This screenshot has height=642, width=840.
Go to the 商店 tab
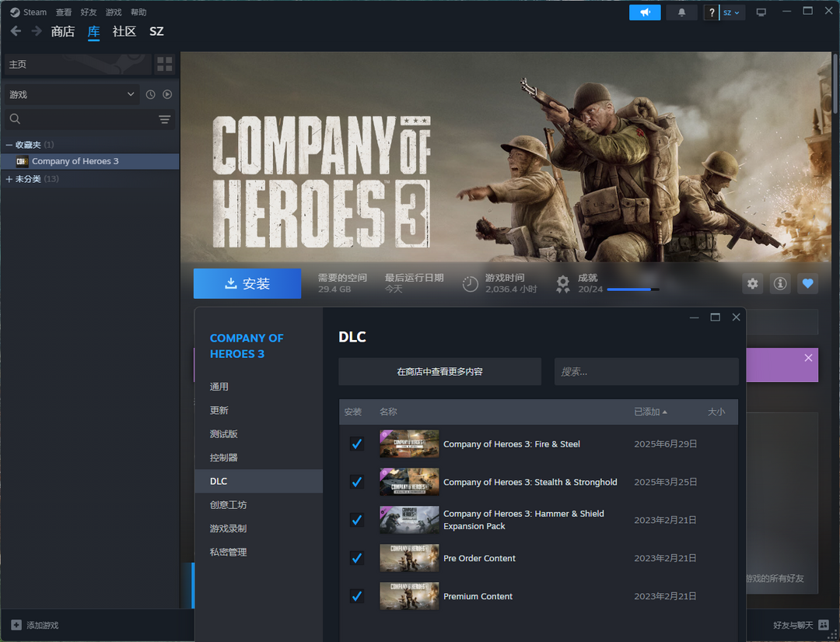pyautogui.click(x=63, y=32)
